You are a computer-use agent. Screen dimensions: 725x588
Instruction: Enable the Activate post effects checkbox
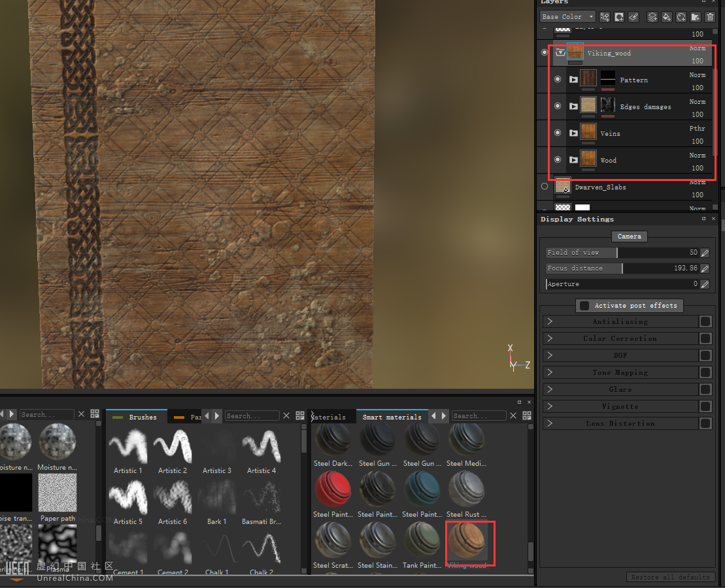point(584,306)
